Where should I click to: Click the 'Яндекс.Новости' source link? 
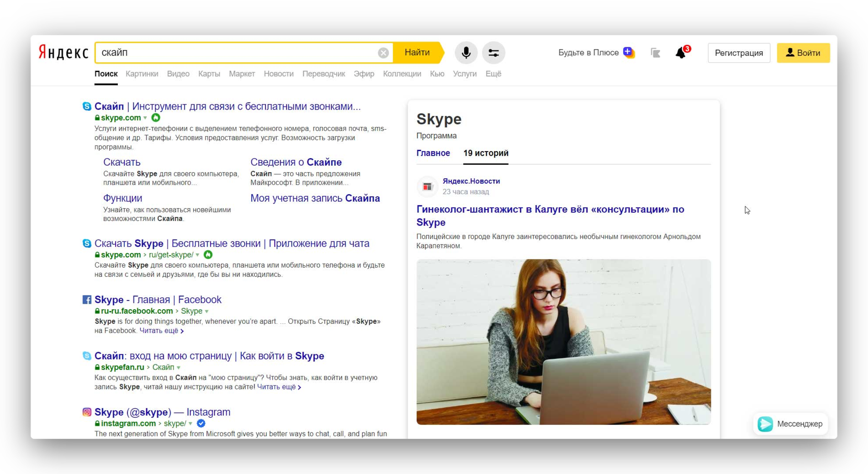pyautogui.click(x=471, y=181)
